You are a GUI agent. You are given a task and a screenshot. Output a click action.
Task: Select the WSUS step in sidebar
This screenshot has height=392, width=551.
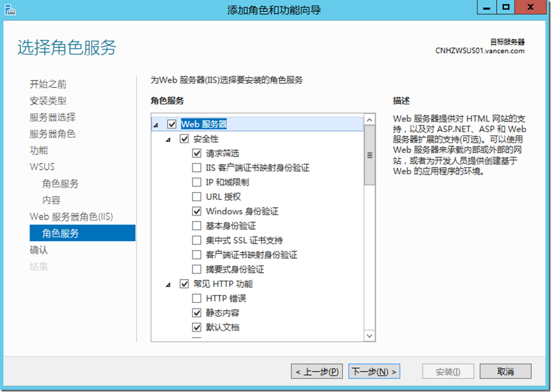coord(42,167)
